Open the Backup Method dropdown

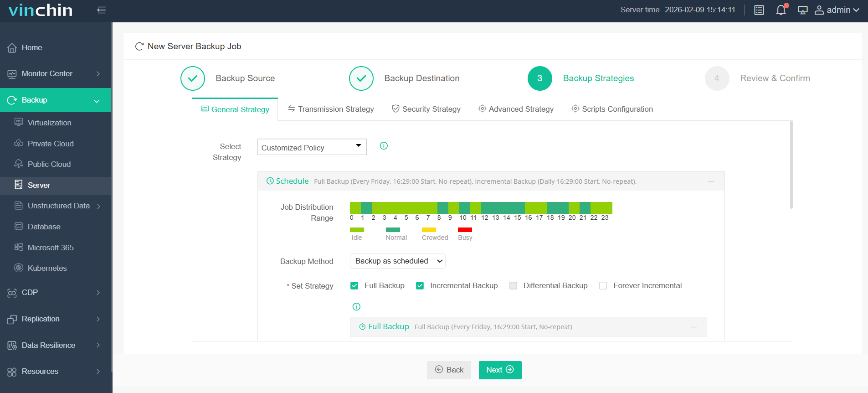click(397, 261)
